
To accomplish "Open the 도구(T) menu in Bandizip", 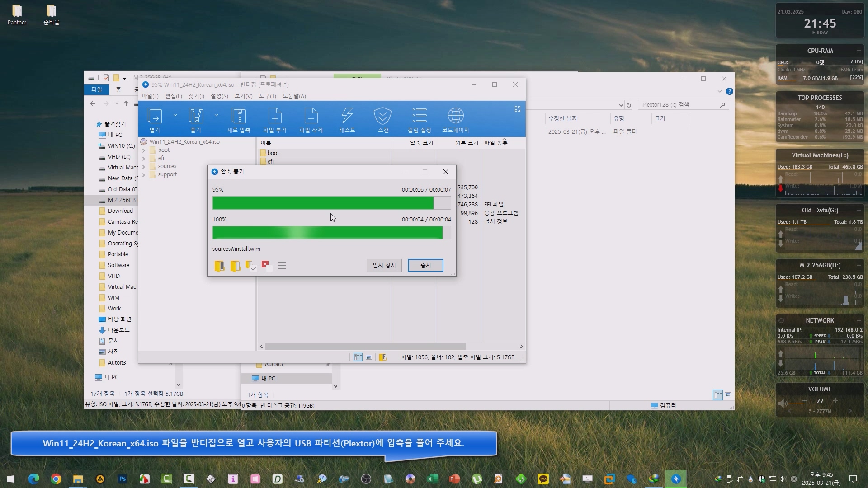I will pos(267,96).
